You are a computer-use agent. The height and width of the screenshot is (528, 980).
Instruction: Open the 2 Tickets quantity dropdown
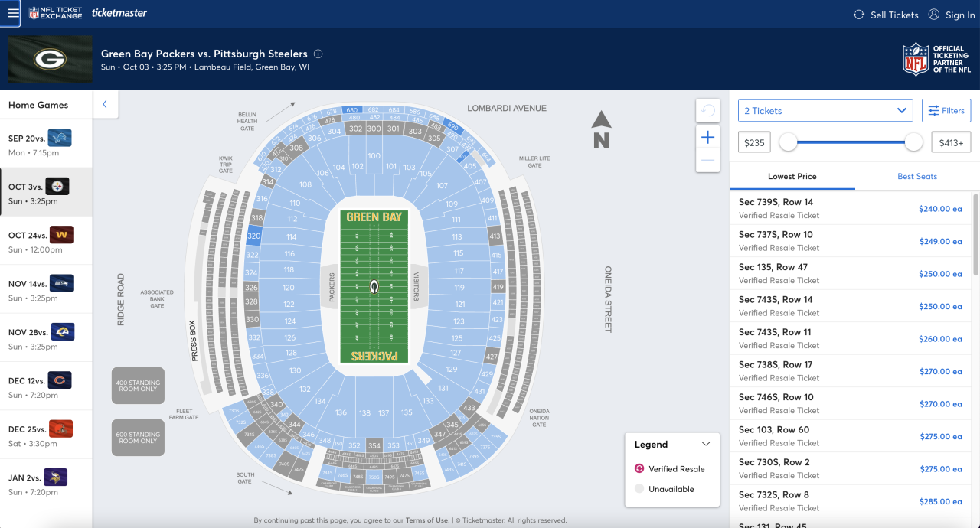coord(825,111)
